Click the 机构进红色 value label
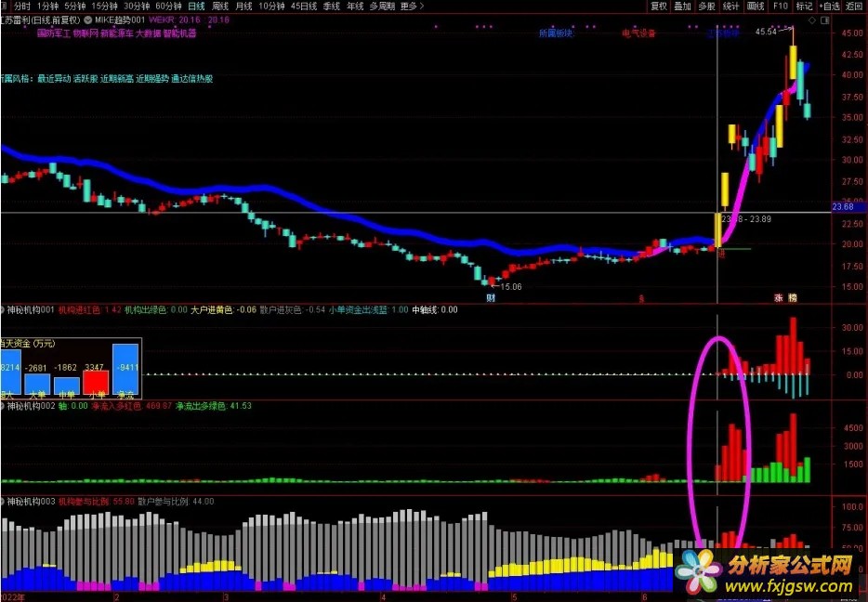 point(89,310)
